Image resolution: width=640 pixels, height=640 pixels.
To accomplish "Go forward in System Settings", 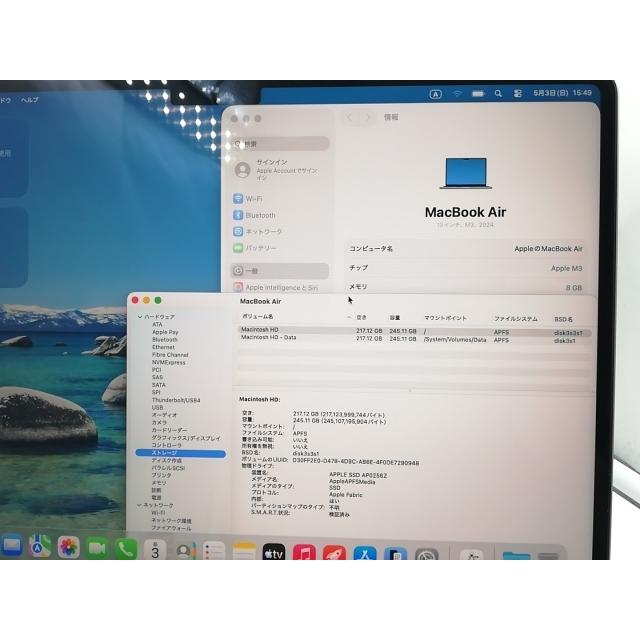I will coord(368,118).
